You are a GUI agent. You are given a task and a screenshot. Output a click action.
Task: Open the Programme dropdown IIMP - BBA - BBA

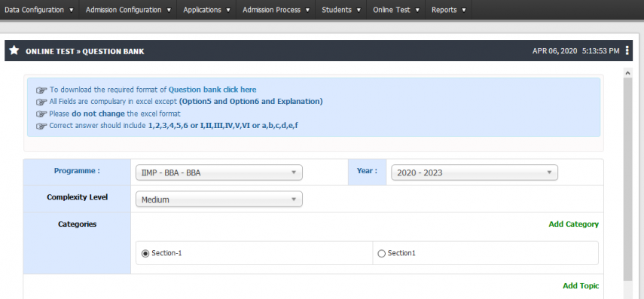click(x=219, y=172)
